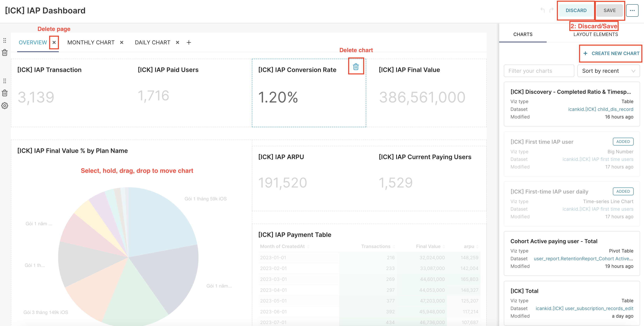
Task: Remove the MONTHLY CHART tab
Action: pyautogui.click(x=122, y=42)
